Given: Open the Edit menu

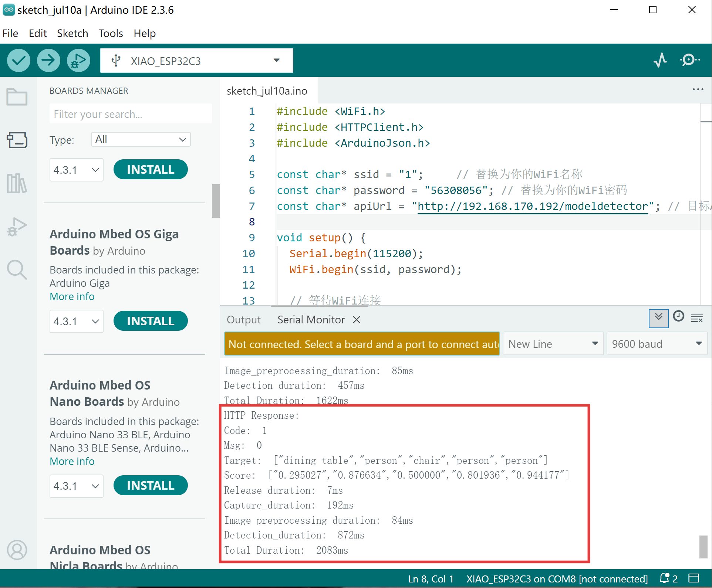Looking at the screenshot, I should point(38,33).
